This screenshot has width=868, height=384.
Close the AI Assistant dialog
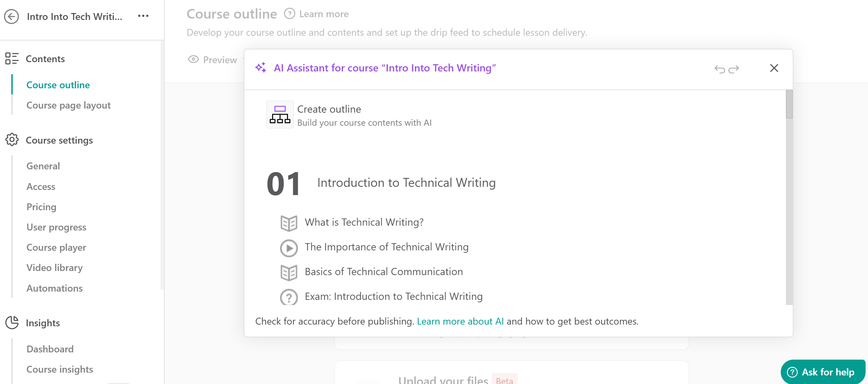(774, 68)
